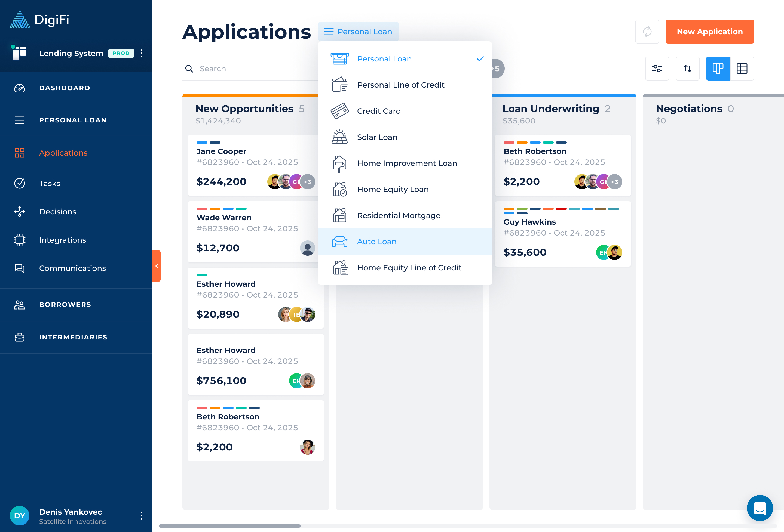
Task: Close the Personal Loan product dropdown
Action: coord(358,32)
